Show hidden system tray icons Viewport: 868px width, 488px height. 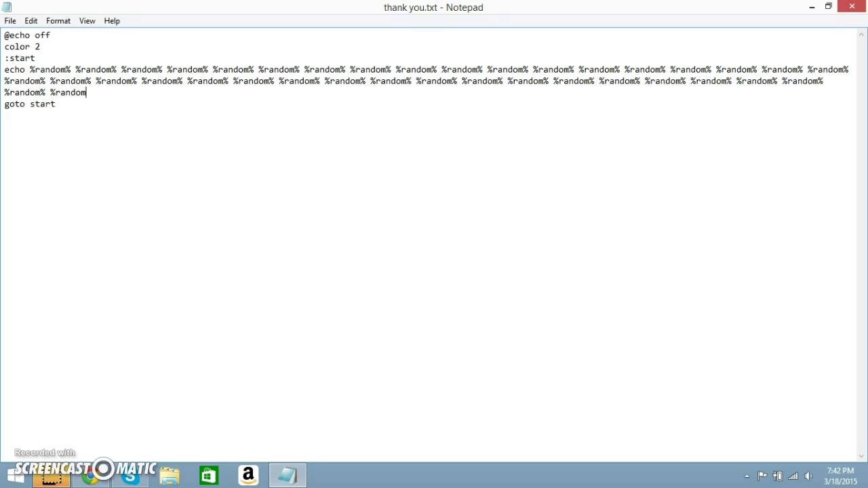[747, 476]
